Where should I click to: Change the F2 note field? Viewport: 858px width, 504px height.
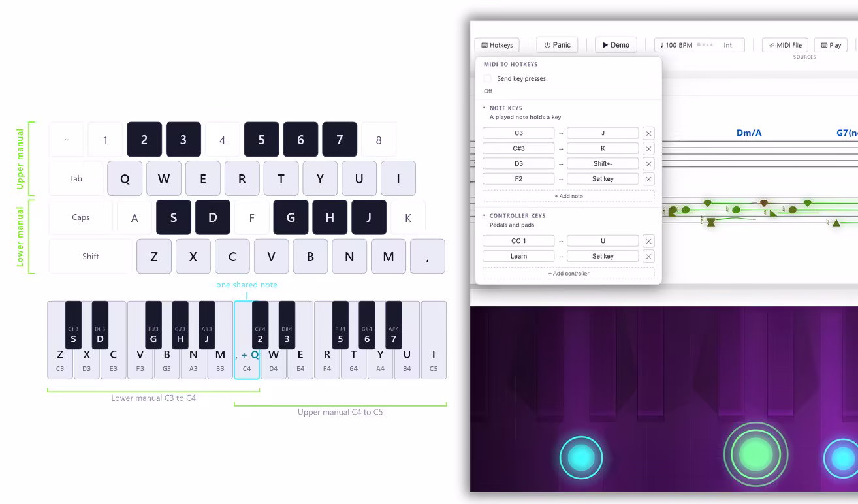click(518, 179)
